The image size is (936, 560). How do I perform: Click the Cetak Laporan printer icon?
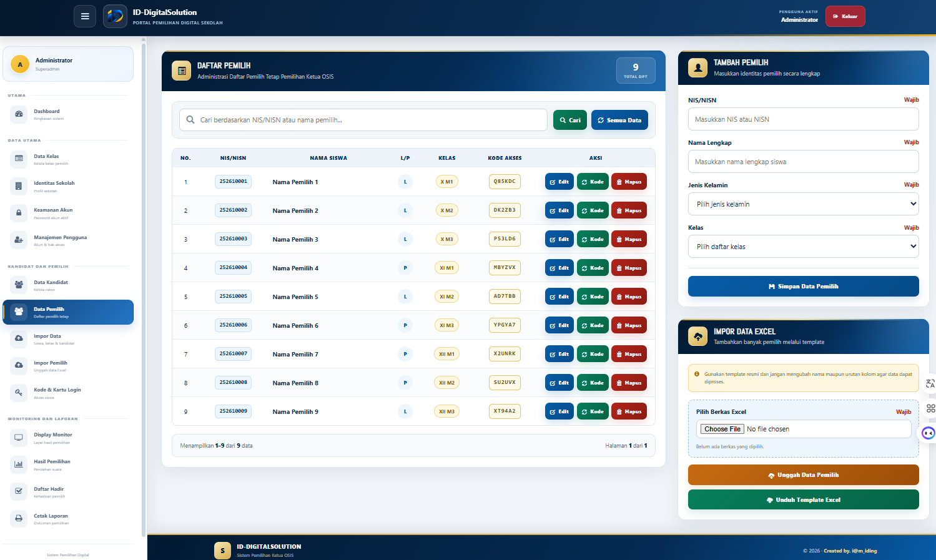pos(19,518)
